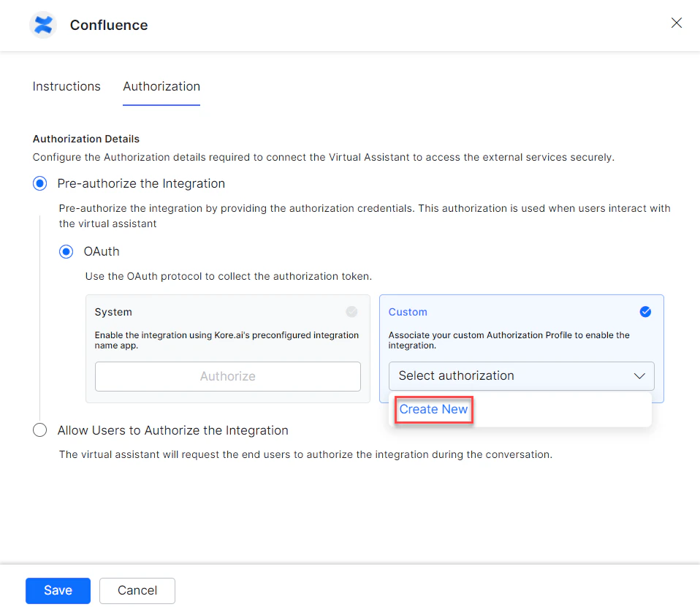Click the blue checkmark on the Custom card
The image size is (700, 607).
(645, 311)
